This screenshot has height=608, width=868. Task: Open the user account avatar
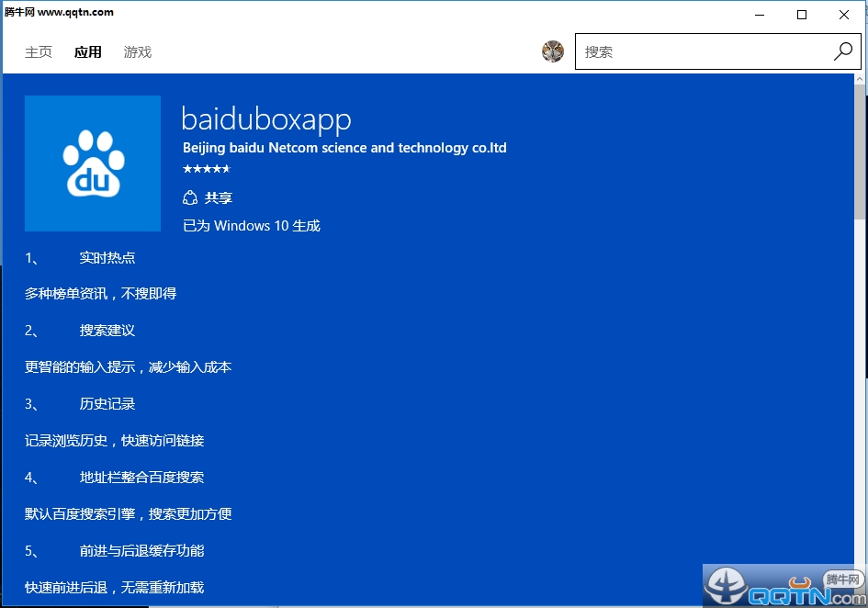click(552, 51)
